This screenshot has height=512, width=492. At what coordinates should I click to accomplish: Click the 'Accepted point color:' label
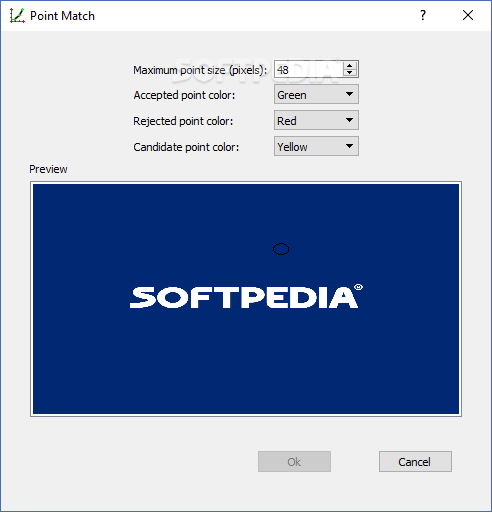(x=184, y=95)
